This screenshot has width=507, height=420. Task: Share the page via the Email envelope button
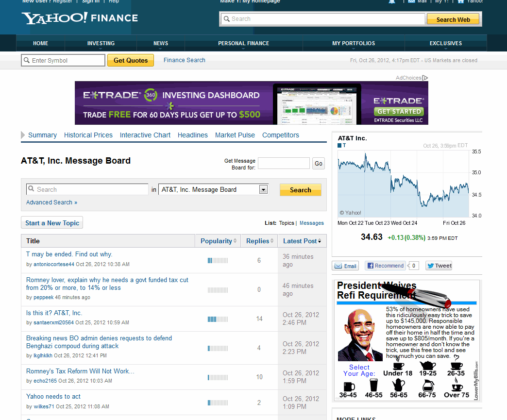click(x=345, y=266)
